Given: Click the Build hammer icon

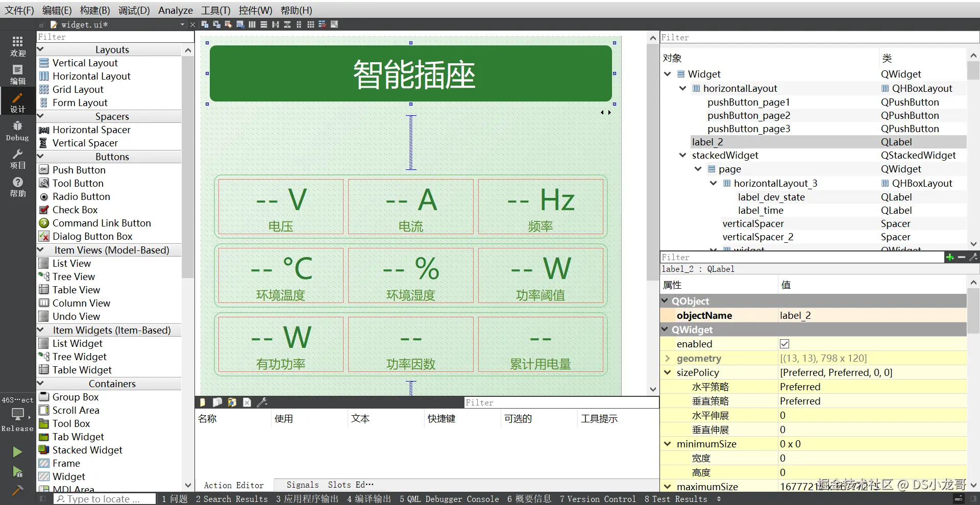Looking at the screenshot, I should (17, 490).
